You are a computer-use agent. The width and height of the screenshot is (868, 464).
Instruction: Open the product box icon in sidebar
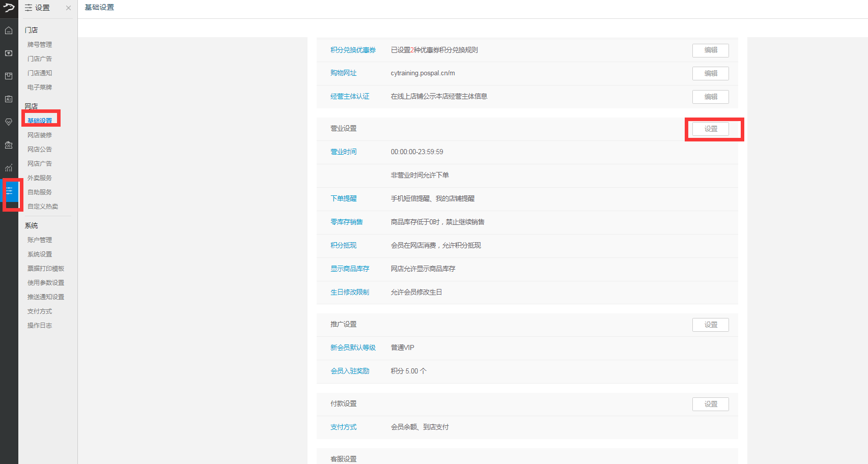point(9,76)
